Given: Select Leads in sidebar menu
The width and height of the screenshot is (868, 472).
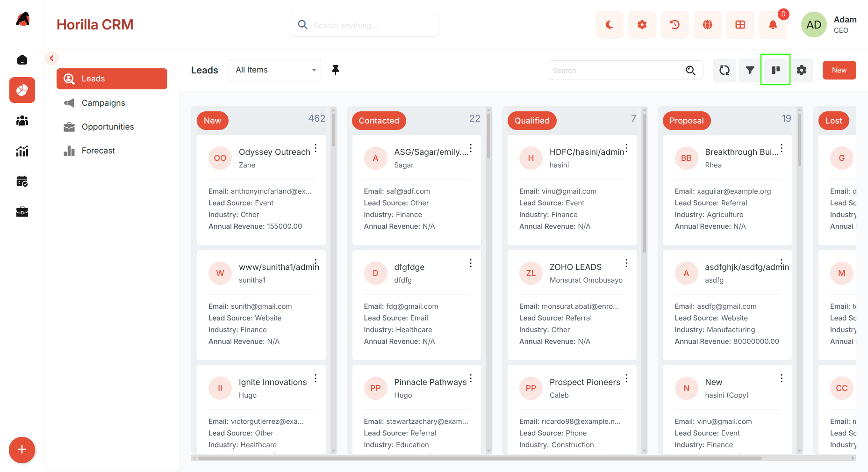Looking at the screenshot, I should point(112,79).
